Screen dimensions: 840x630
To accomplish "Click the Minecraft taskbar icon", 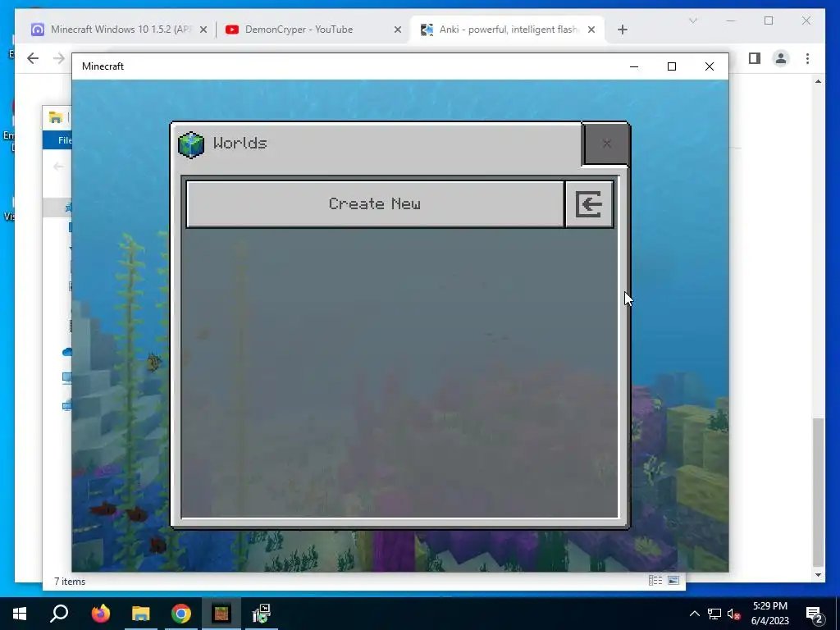I will 221,614.
